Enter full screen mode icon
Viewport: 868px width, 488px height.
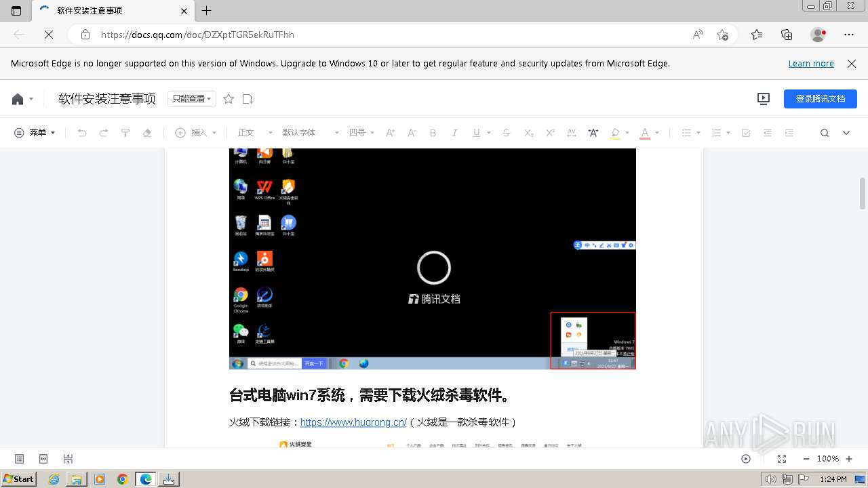(x=781, y=459)
